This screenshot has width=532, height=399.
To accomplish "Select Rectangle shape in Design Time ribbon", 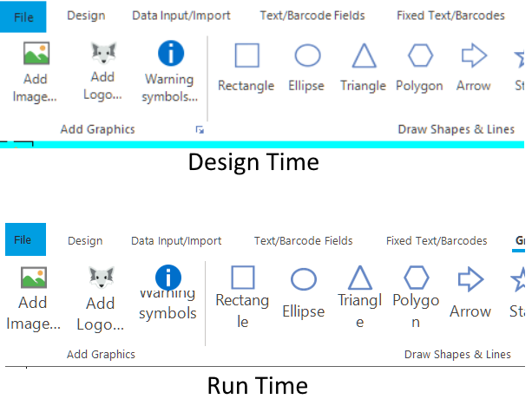I will coord(246,56).
